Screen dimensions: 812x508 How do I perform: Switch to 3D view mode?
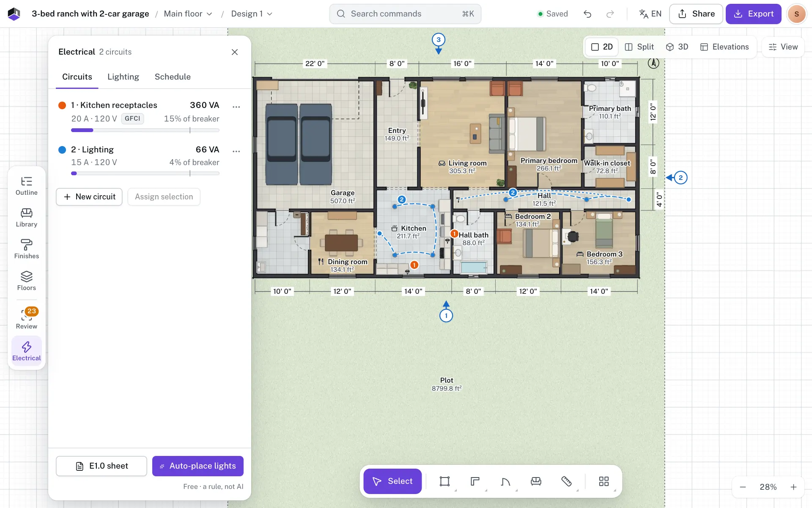point(677,47)
